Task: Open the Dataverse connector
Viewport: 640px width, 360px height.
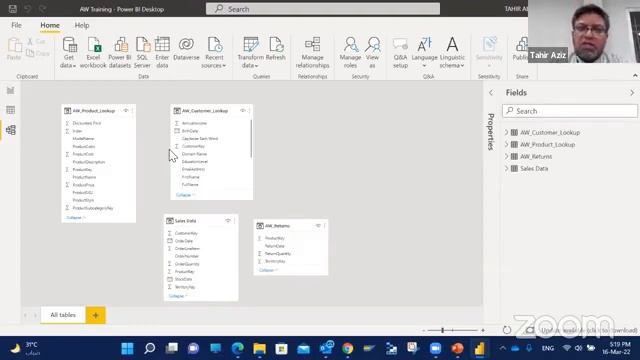Action: pyautogui.click(x=186, y=49)
